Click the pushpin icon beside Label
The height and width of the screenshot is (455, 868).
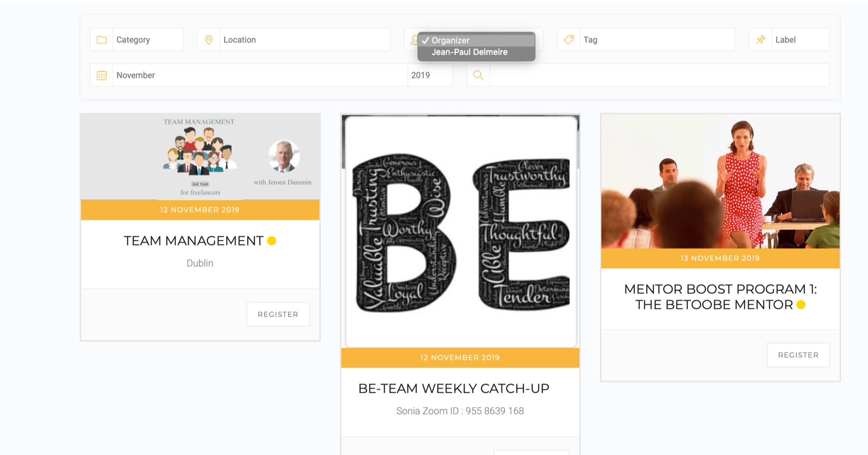click(761, 40)
